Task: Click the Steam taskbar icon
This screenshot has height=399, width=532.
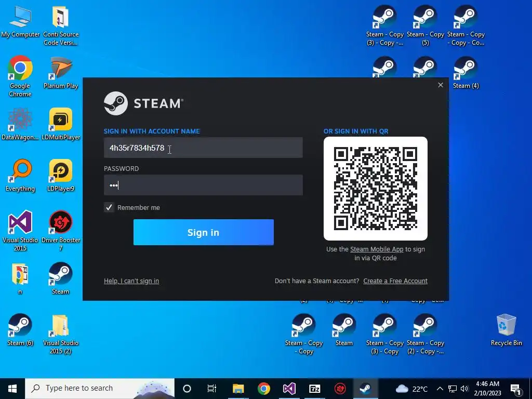Action: click(x=365, y=389)
